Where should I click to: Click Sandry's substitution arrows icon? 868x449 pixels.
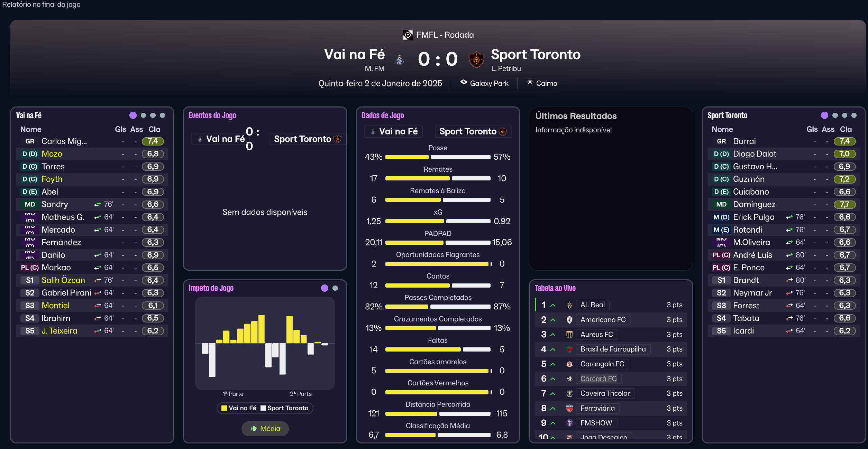98,205
